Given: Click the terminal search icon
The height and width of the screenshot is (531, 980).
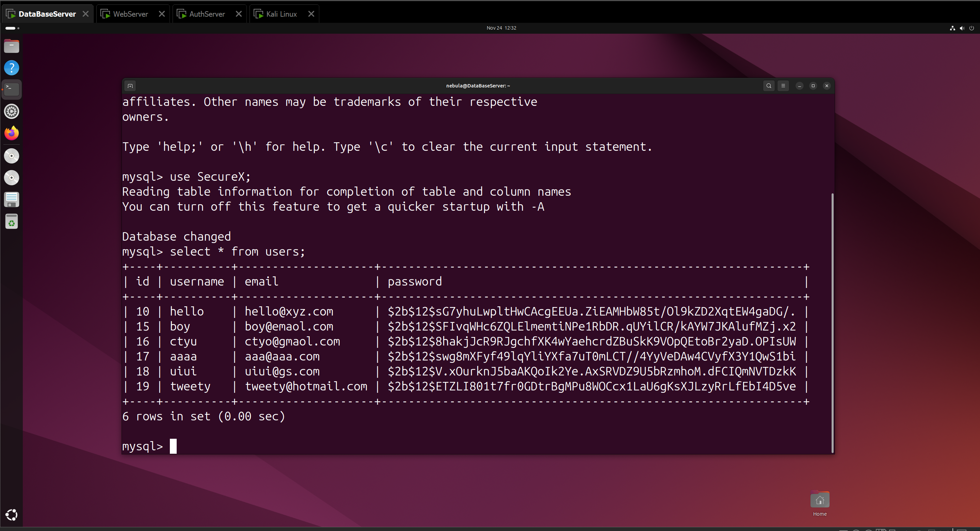Looking at the screenshot, I should pyautogui.click(x=769, y=85).
